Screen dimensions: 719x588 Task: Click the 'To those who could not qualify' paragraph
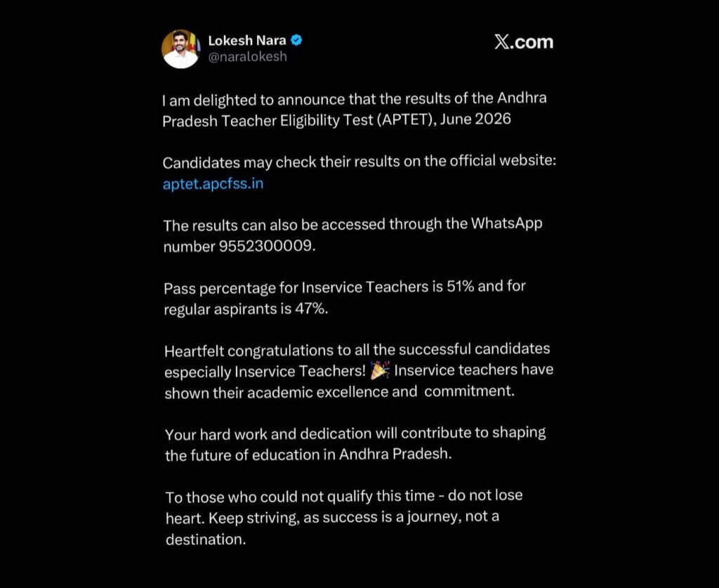click(344, 517)
